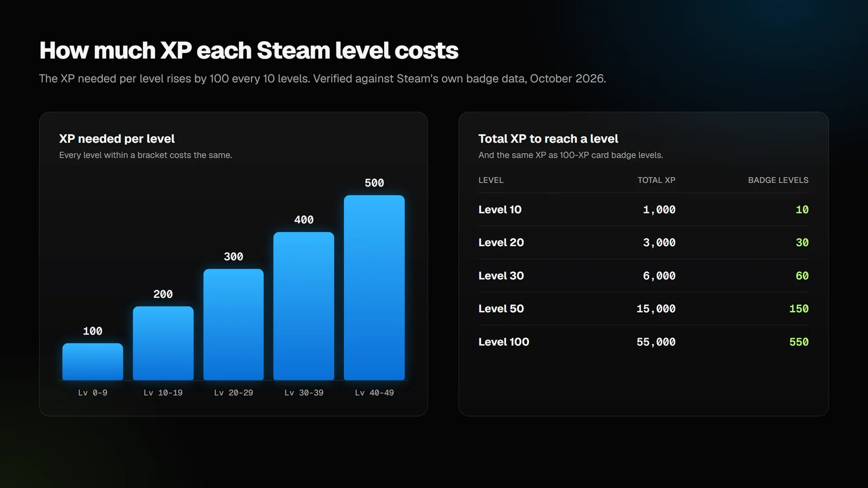
Task: Select the 'Level 50' row label
Action: tap(501, 309)
